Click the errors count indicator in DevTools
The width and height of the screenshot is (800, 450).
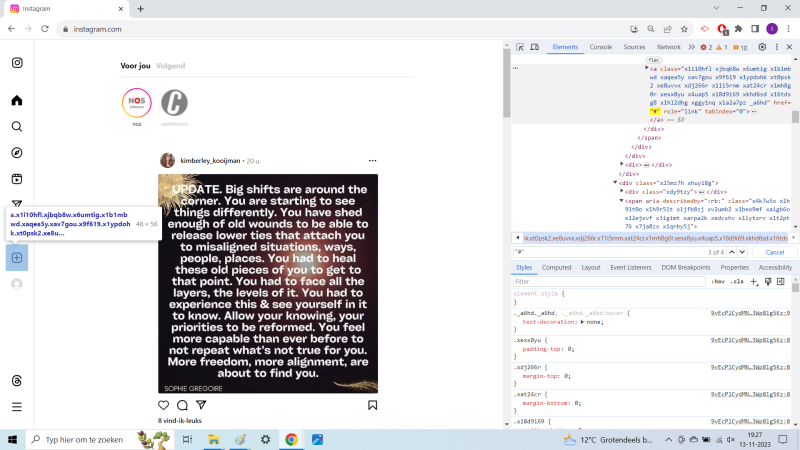click(707, 47)
